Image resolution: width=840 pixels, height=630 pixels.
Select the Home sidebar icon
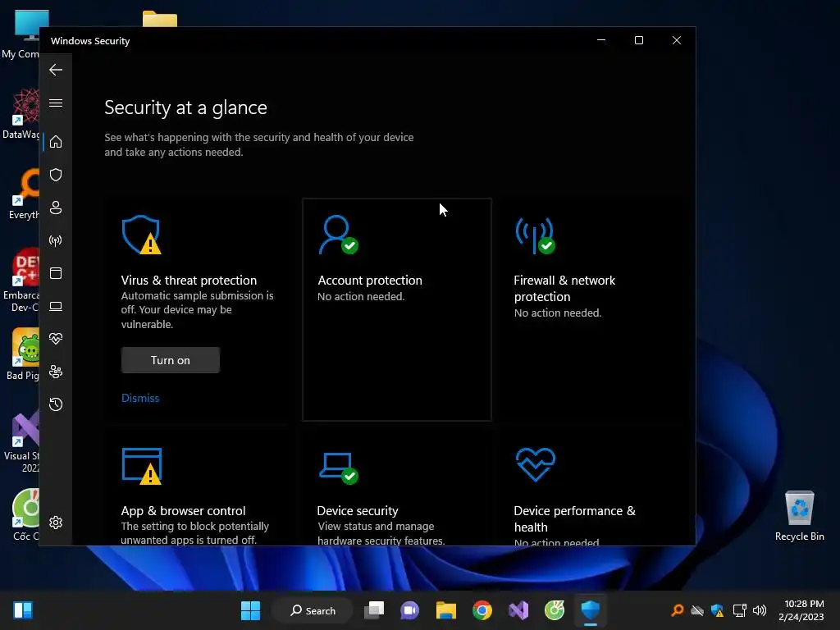pyautogui.click(x=56, y=142)
